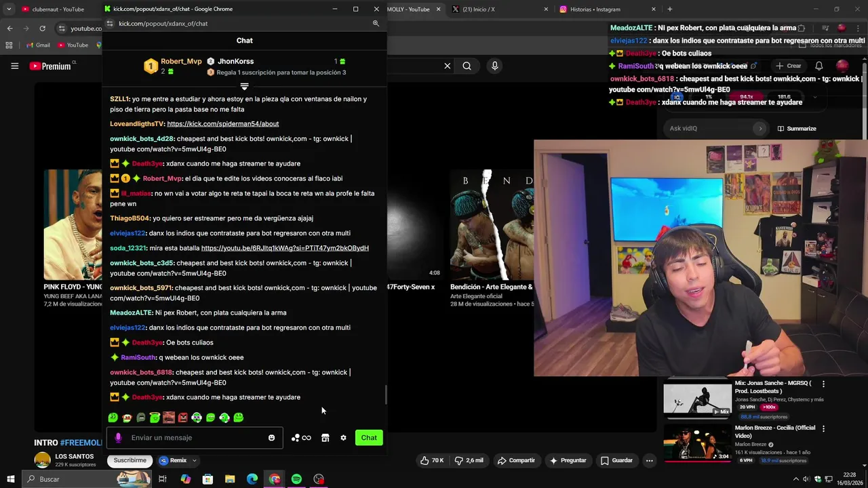Click Summarize in the vidIQ panel
Viewport: 868px width, 488px height.
[x=797, y=129]
